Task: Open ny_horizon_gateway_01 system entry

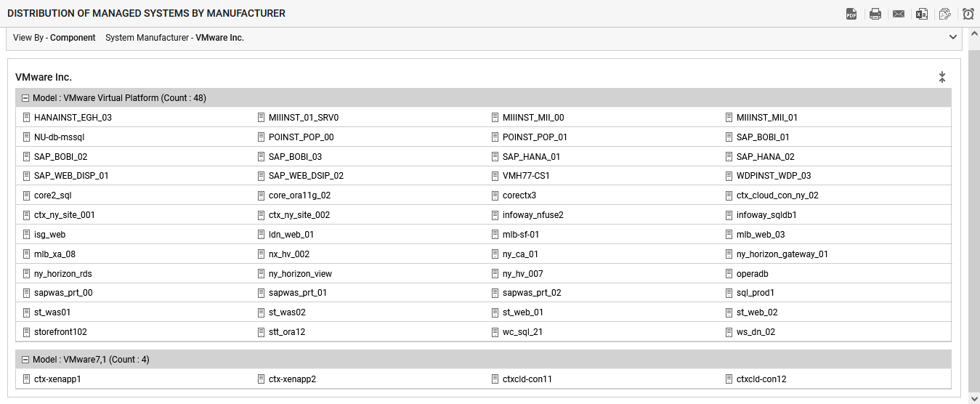Action: pyautogui.click(x=782, y=254)
